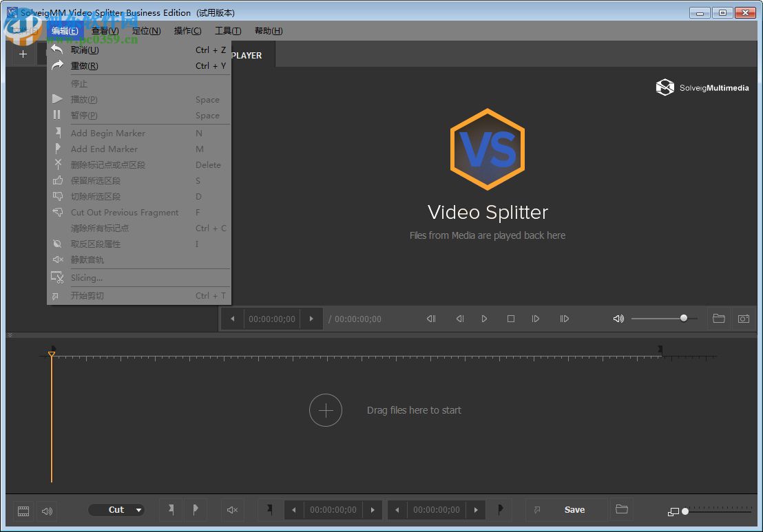Image resolution: width=763 pixels, height=532 pixels.
Task: Open the 工具(T) menu
Action: [228, 30]
